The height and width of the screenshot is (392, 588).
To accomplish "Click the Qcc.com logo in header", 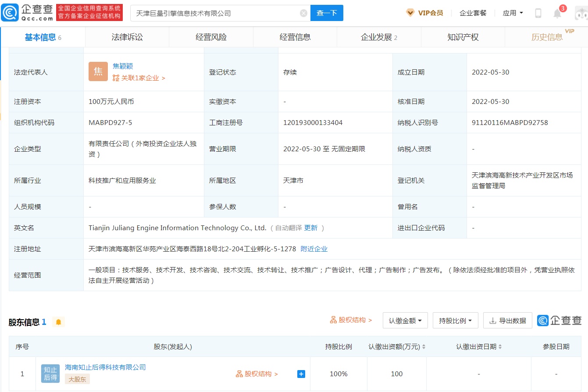I will pyautogui.click(x=27, y=13).
